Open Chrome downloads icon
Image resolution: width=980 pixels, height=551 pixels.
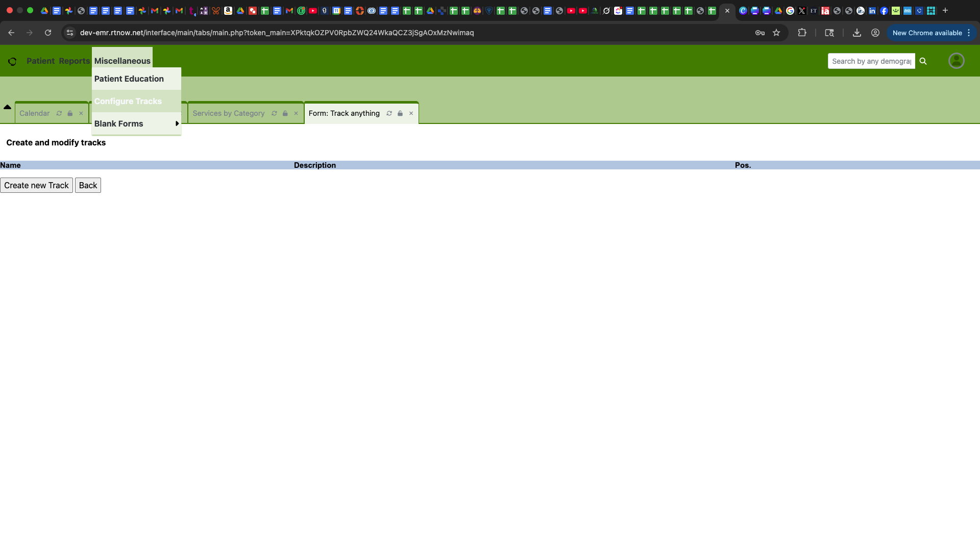point(857,33)
